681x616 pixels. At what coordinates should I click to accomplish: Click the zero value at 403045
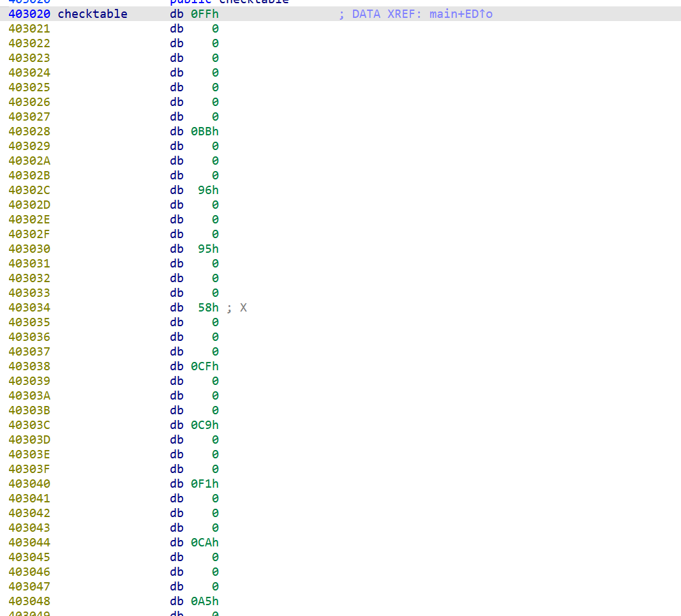[x=215, y=557]
